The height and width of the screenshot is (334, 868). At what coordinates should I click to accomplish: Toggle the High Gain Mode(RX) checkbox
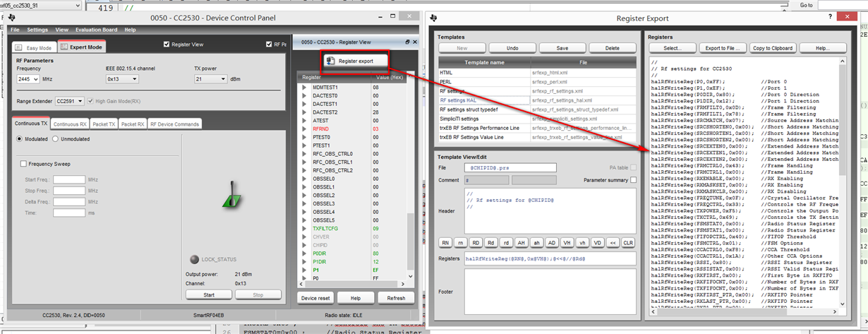click(x=91, y=101)
